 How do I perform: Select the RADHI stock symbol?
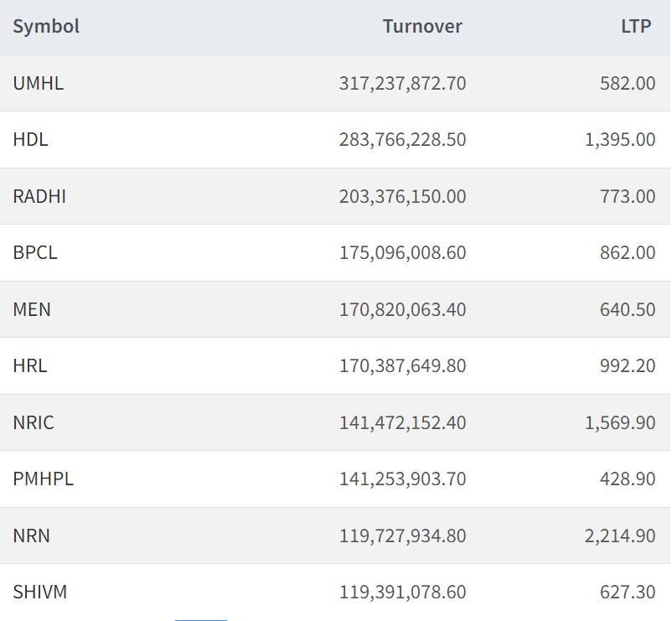tap(39, 196)
